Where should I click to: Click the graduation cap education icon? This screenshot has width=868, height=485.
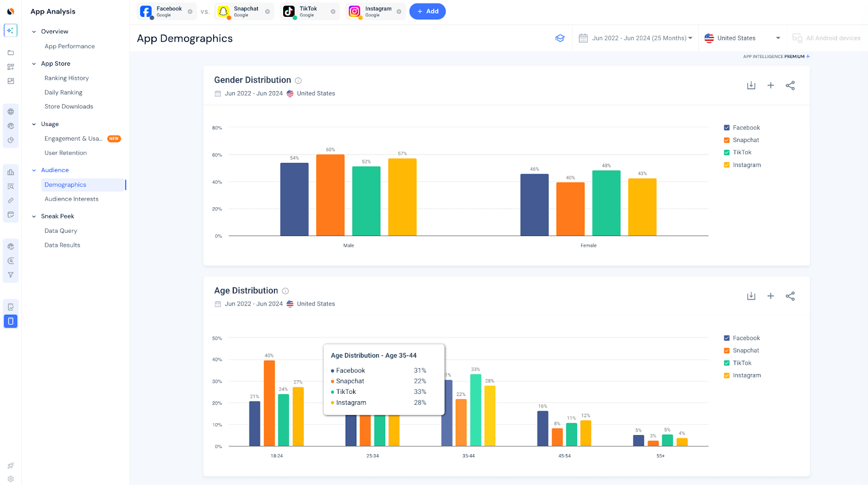(x=560, y=38)
